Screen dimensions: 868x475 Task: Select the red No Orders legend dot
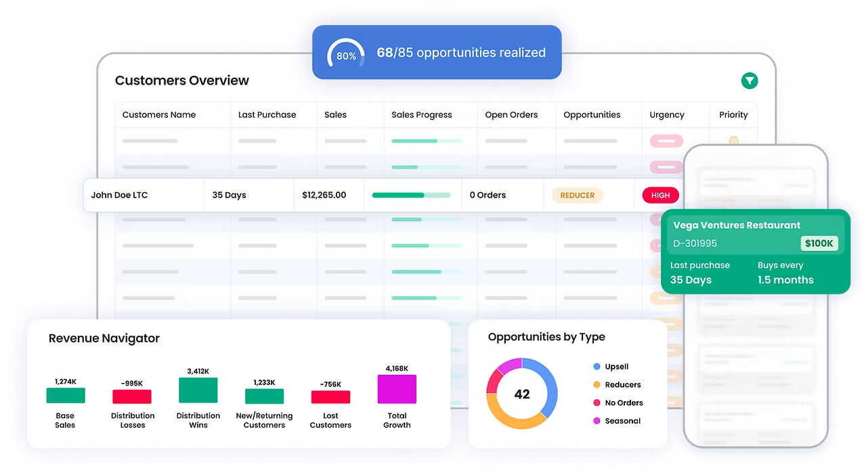point(595,403)
